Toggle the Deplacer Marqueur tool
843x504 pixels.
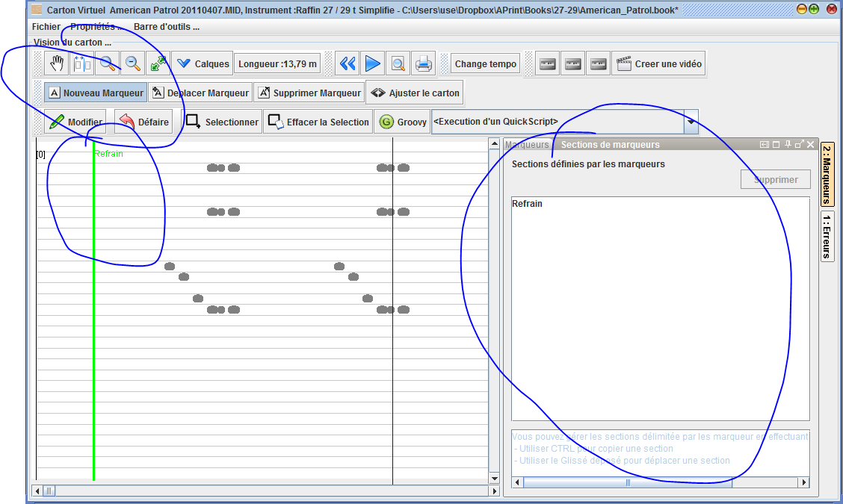[200, 93]
